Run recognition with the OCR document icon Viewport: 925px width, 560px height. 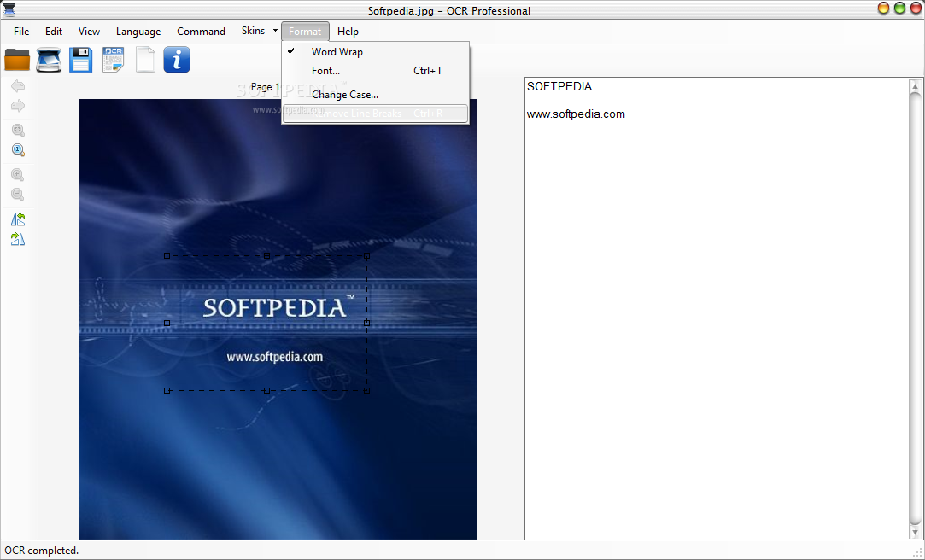(x=113, y=60)
